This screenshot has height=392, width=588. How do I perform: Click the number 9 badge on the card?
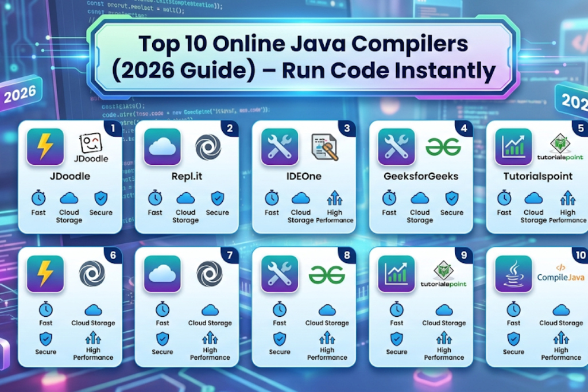tap(464, 255)
